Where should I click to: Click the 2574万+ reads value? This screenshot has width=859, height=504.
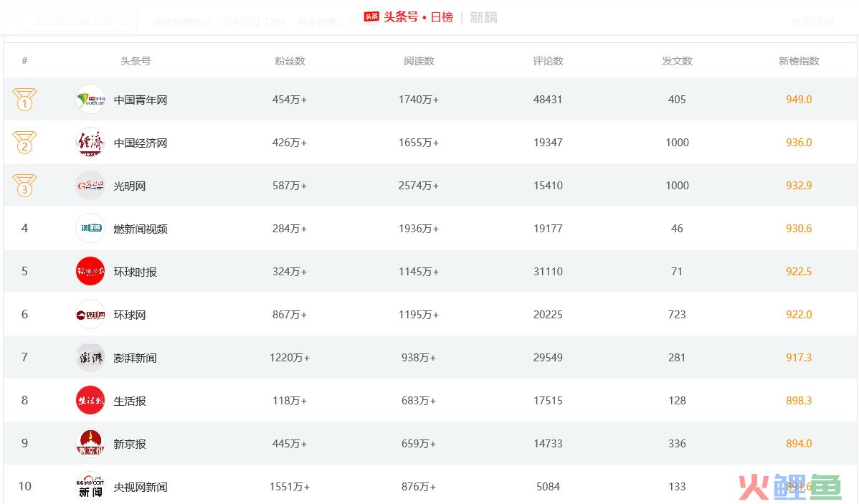[x=419, y=185]
